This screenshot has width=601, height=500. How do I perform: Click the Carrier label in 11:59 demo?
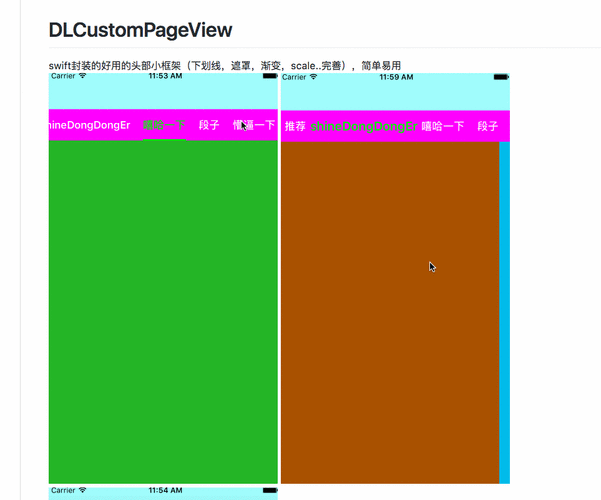pos(294,77)
